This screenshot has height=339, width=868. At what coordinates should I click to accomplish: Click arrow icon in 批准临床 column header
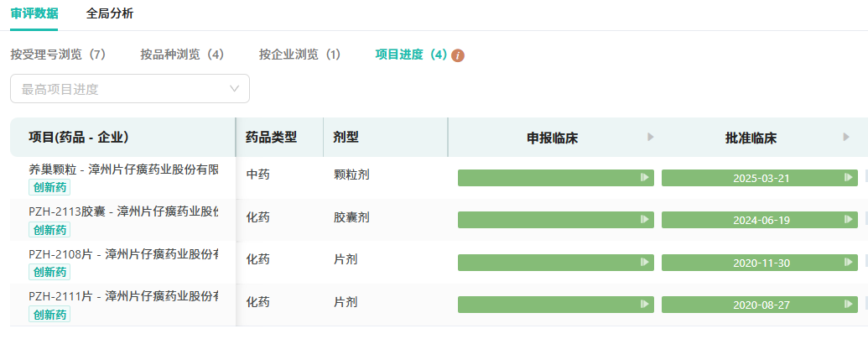846,138
